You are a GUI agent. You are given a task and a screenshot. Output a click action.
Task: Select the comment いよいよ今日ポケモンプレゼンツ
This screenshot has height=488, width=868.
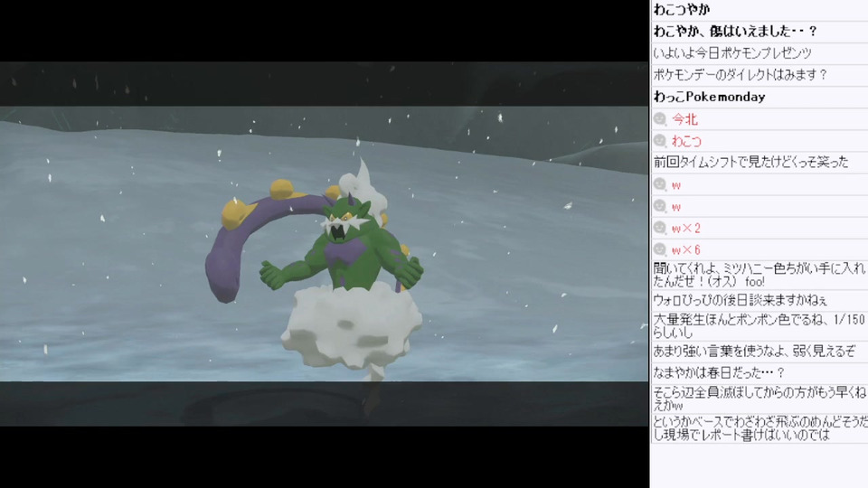click(732, 53)
